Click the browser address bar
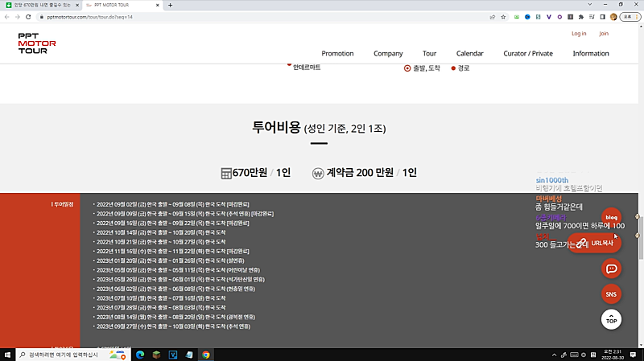 [242, 16]
